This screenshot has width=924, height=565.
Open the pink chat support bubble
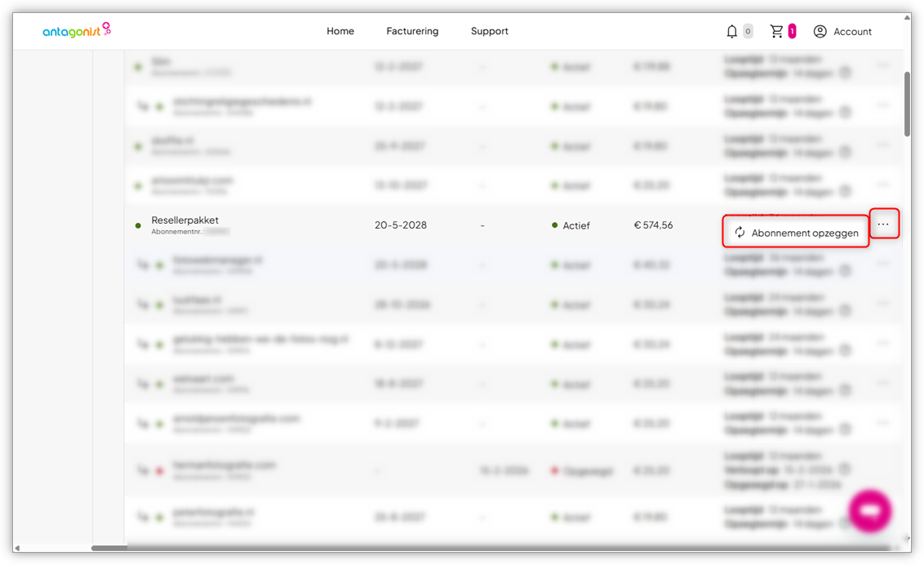pyautogui.click(x=869, y=511)
